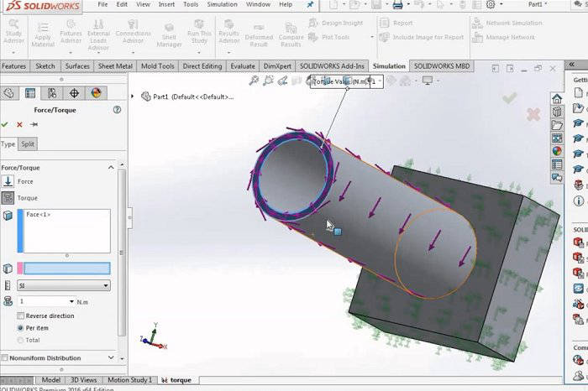Screen dimensions: 588x391
Task: Enable the Reverse direction checkbox
Action: click(x=21, y=315)
